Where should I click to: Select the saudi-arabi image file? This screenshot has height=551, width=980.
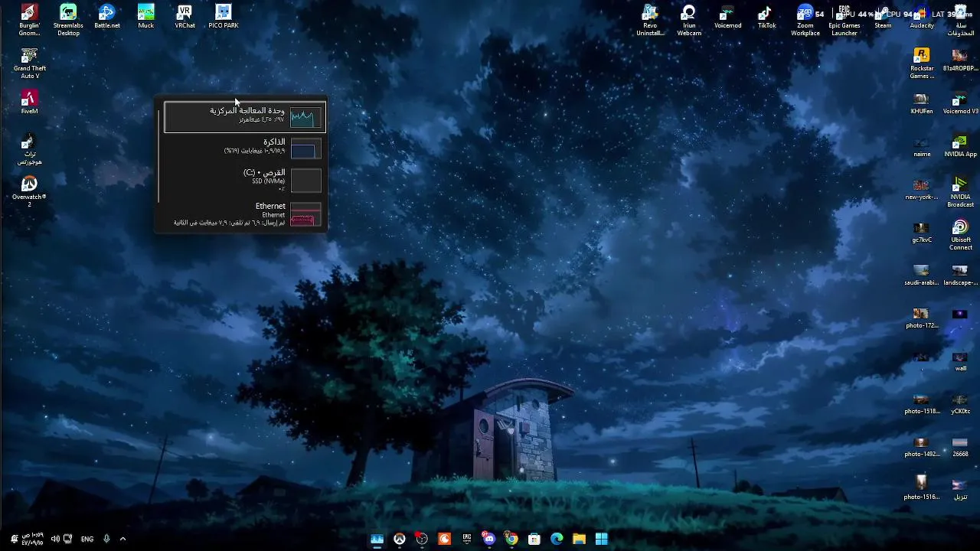click(922, 273)
